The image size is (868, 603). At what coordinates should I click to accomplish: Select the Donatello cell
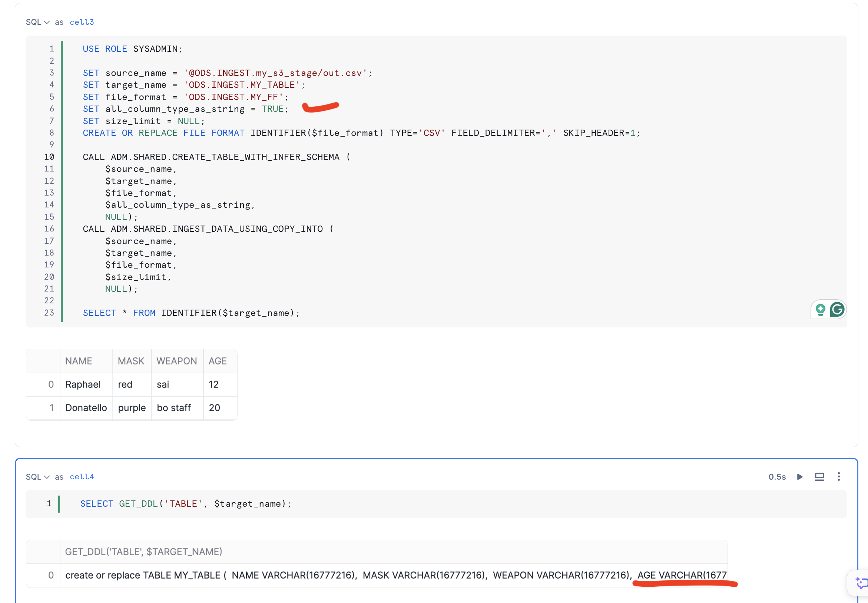86,408
